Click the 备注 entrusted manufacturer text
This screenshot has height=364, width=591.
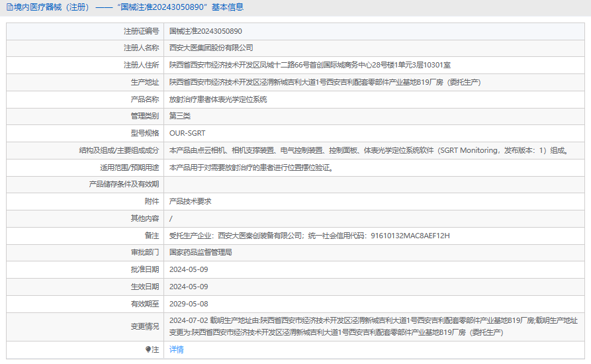(309, 236)
